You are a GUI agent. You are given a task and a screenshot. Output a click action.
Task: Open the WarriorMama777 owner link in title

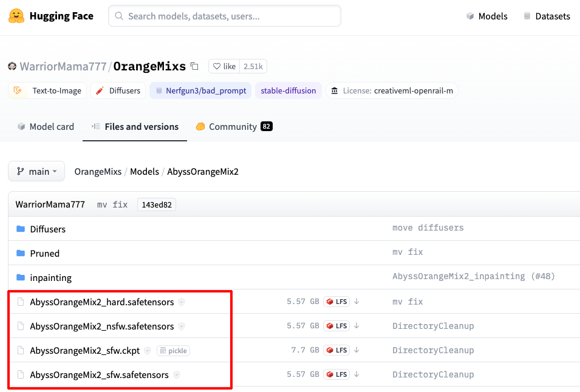[63, 66]
